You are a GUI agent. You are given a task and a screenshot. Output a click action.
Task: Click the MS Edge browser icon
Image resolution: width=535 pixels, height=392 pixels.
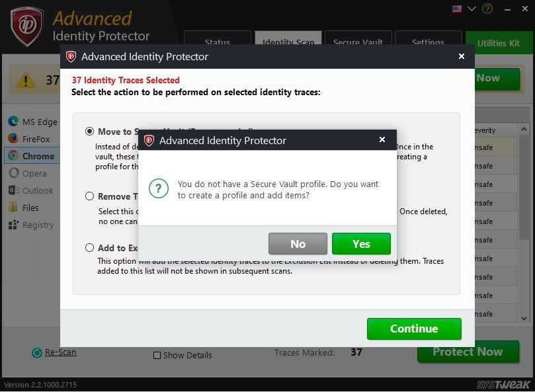[13, 122]
